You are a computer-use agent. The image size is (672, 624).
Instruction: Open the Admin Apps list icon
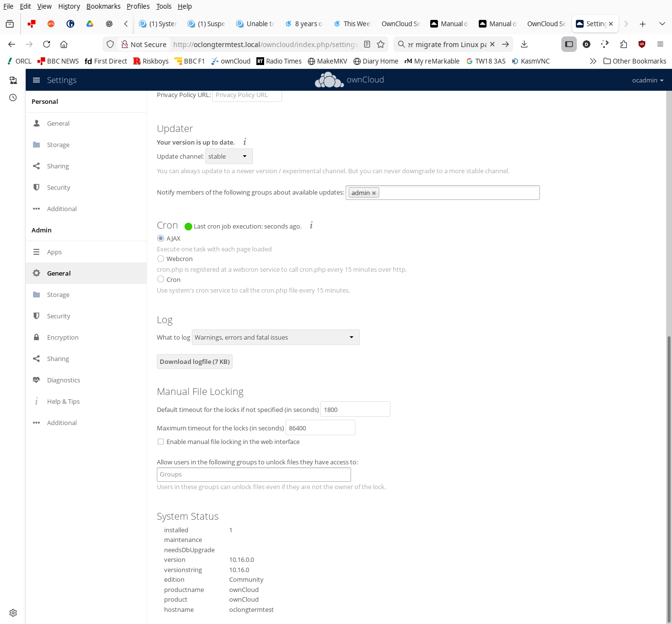(36, 252)
